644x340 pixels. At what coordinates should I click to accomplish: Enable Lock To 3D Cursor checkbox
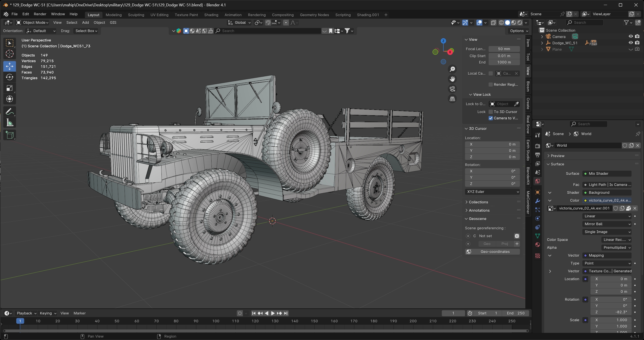[491, 112]
